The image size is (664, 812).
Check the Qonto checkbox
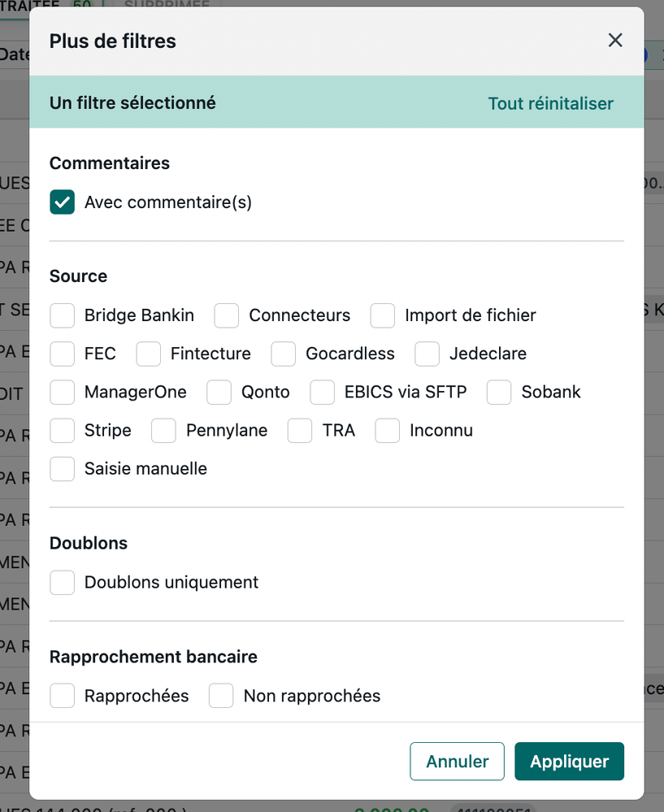click(x=219, y=392)
